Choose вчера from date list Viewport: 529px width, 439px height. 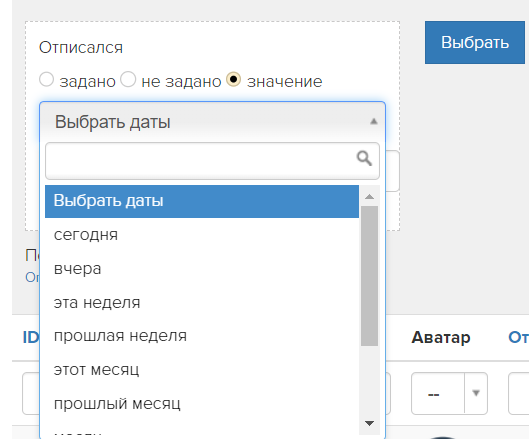coord(202,269)
